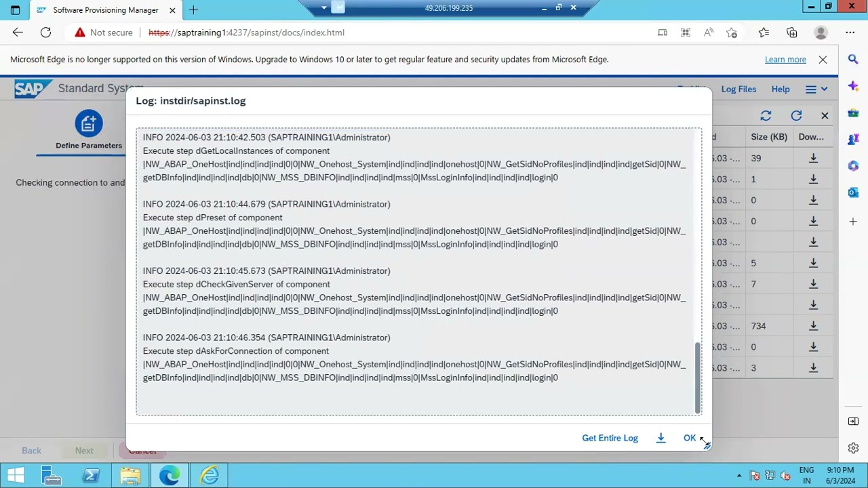Click the two-arrow sync icon in log panel
The width and height of the screenshot is (868, 488).
(766, 116)
